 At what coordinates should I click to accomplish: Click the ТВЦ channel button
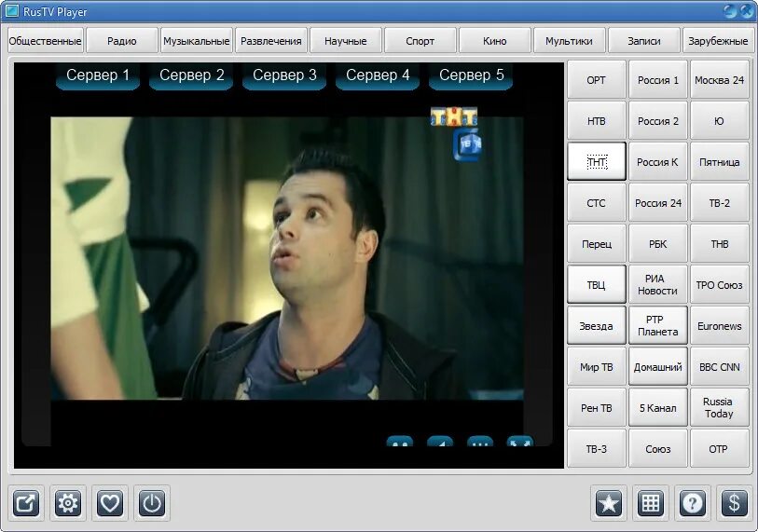tap(597, 284)
